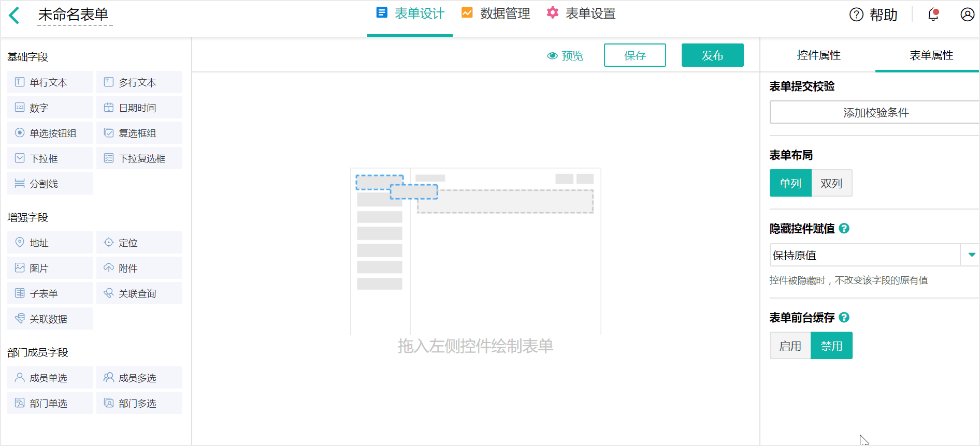The image size is (980, 446).
Task: Click the 添加校验条件 button
Action: click(x=875, y=112)
